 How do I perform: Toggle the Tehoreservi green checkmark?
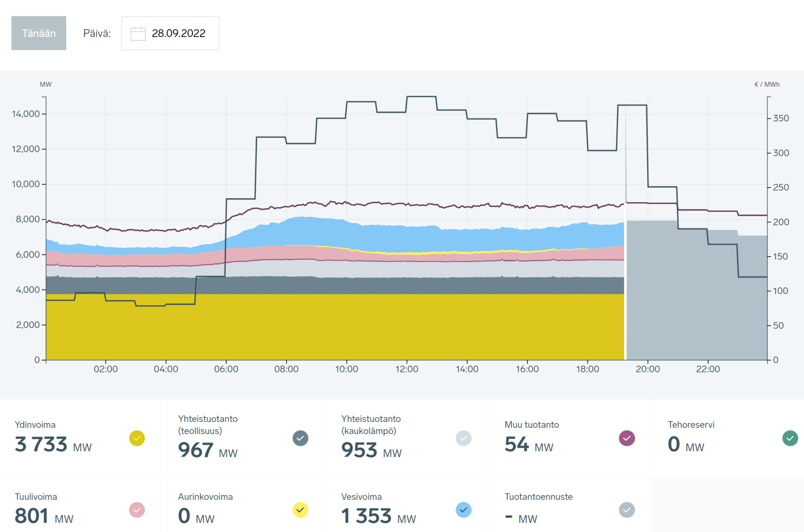[790, 438]
